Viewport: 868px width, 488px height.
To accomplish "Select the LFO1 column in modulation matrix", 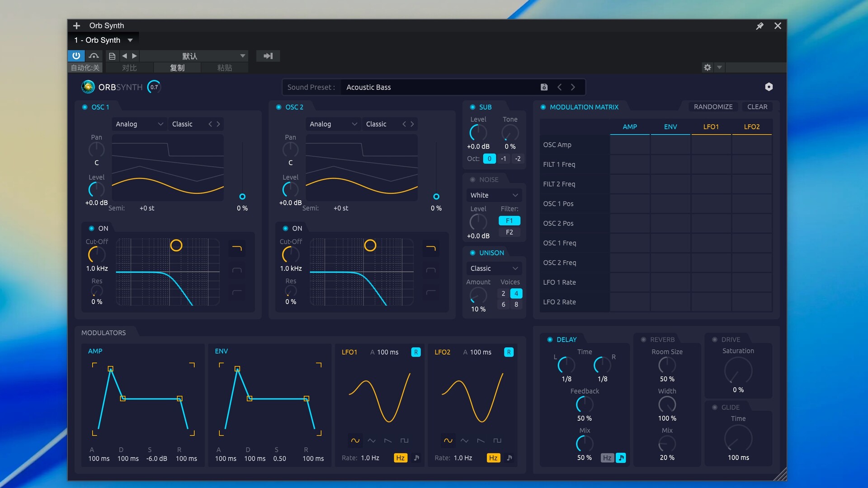I will (x=711, y=127).
